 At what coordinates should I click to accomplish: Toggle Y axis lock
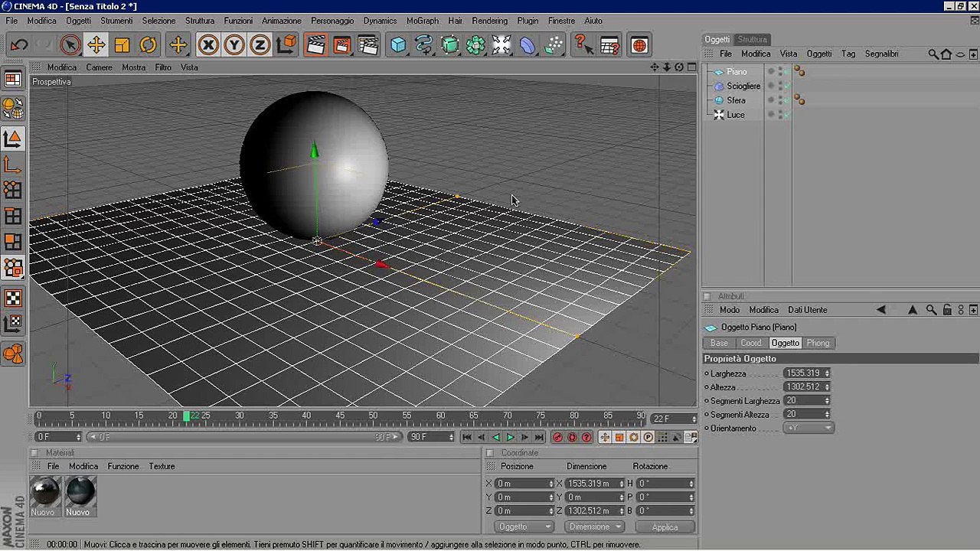pyautogui.click(x=234, y=45)
